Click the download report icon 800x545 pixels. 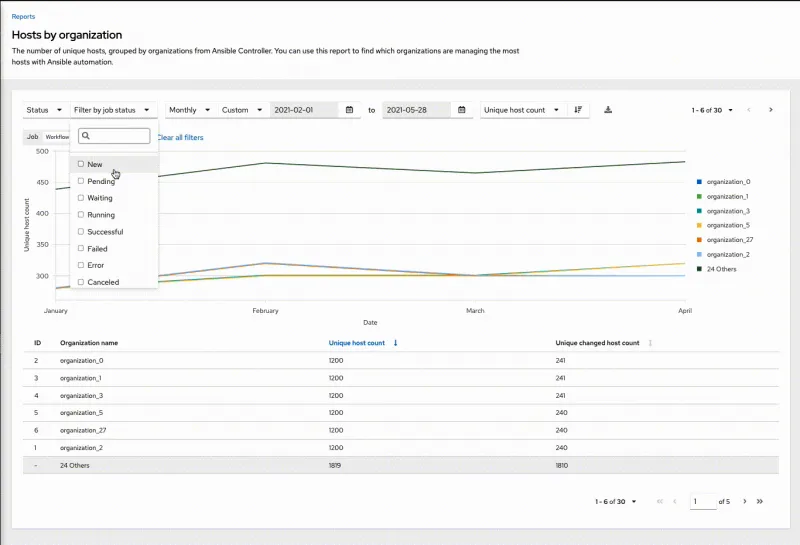click(x=609, y=110)
